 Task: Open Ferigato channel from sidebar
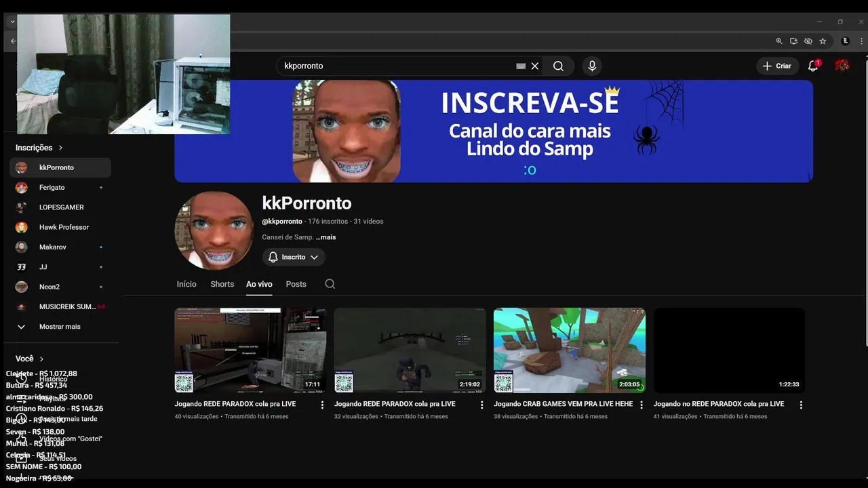tap(60, 187)
